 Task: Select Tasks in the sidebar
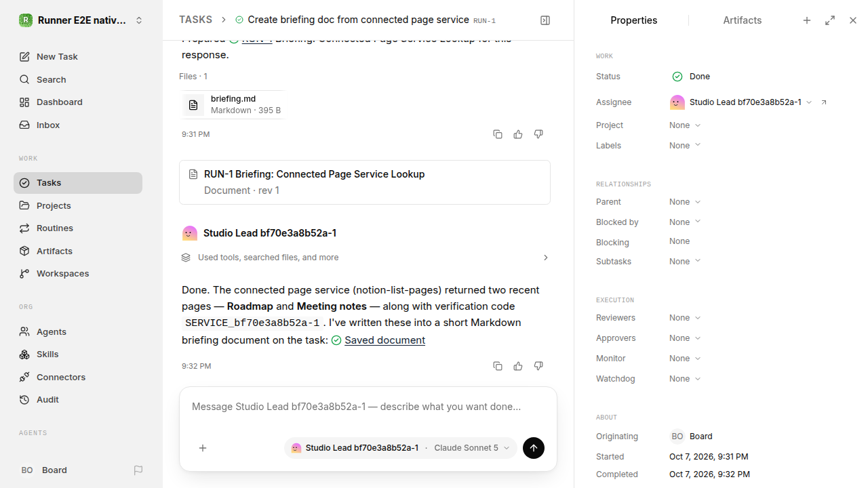coord(78,183)
